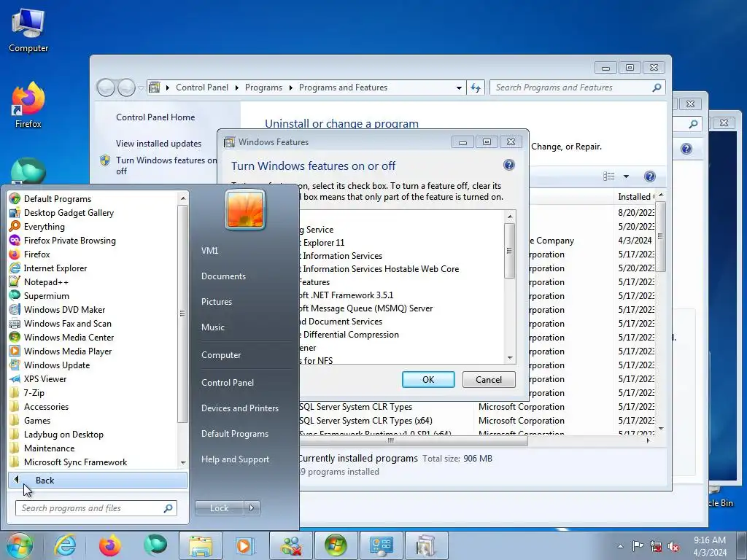Click the Programs breadcrumb in the address bar
The height and width of the screenshot is (560, 747).
pyautogui.click(x=263, y=87)
